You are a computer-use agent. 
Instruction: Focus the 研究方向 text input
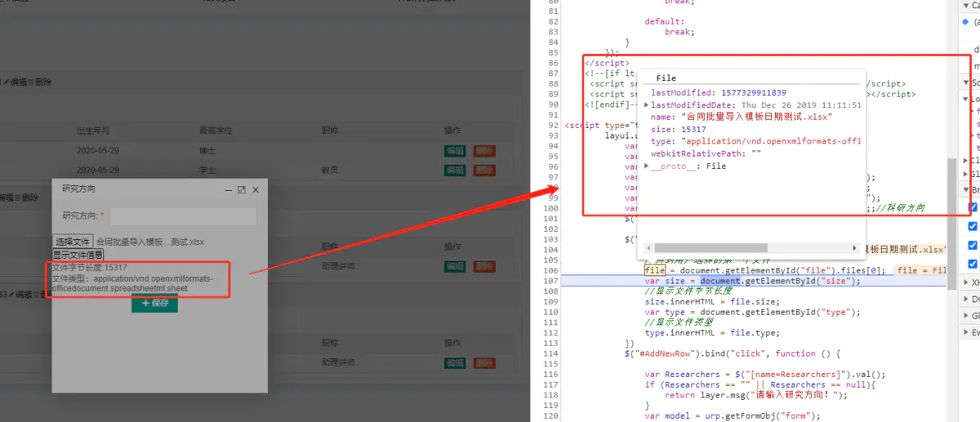[x=183, y=216]
